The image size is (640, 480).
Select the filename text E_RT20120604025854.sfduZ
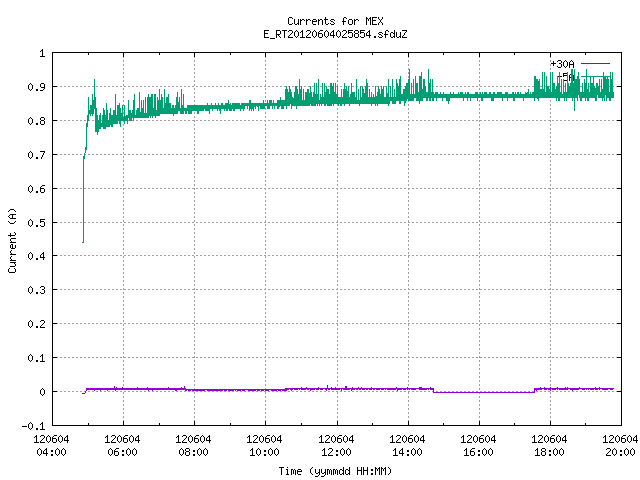click(x=335, y=34)
